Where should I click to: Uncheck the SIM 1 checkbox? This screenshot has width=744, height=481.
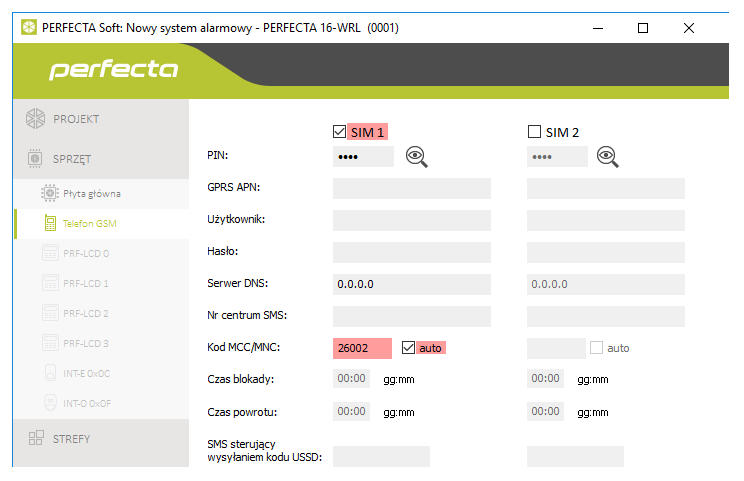tap(339, 131)
